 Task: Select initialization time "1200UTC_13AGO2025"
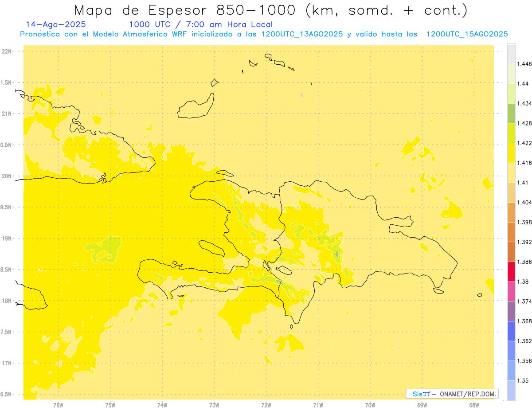pyautogui.click(x=302, y=34)
